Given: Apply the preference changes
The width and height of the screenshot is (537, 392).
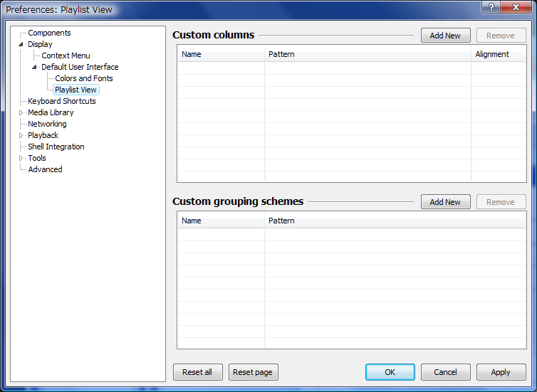Looking at the screenshot, I should click(x=501, y=372).
